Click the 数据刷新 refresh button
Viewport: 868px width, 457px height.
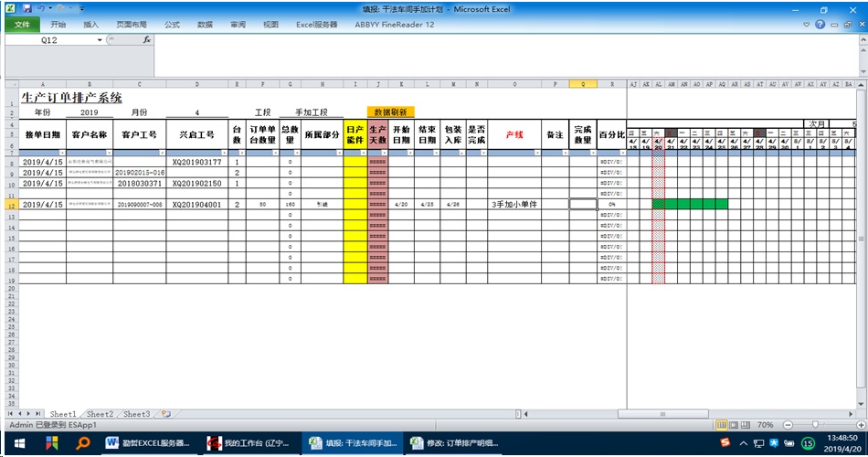click(x=390, y=112)
